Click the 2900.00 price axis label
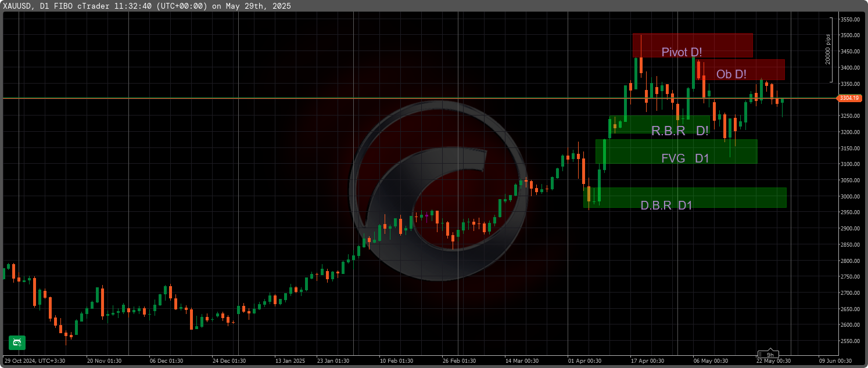Screen dimensions: 868x368 849,229
